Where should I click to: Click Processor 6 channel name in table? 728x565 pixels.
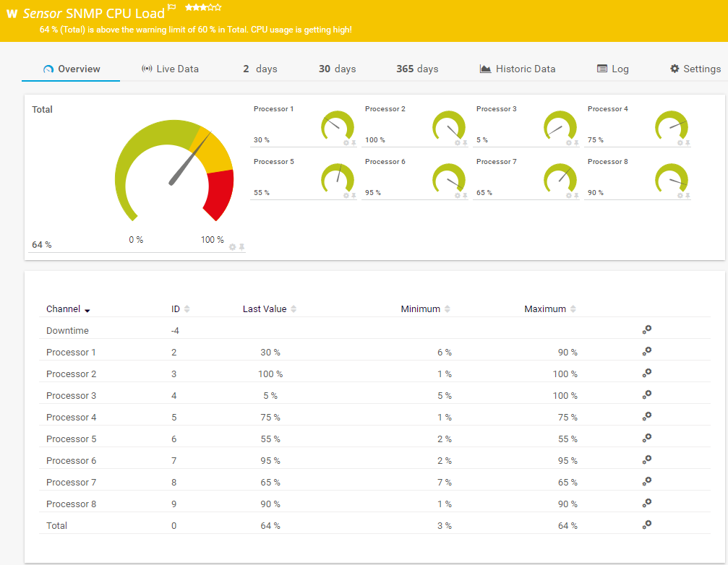coord(71,460)
